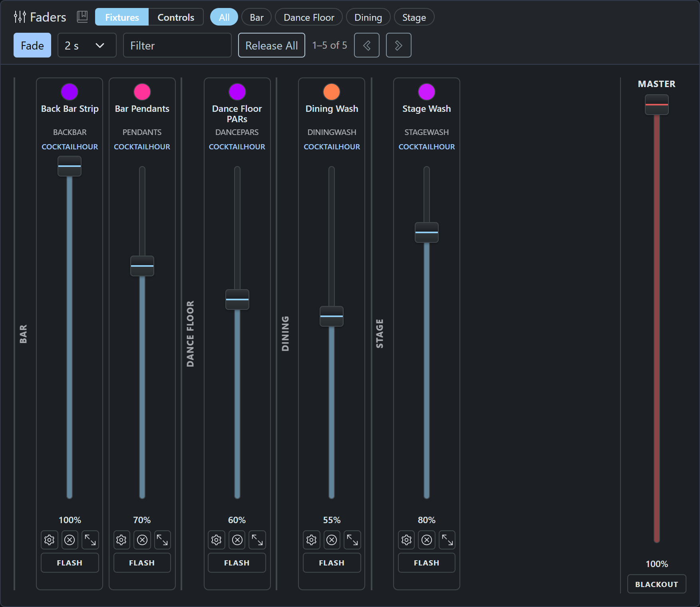Expand the Back Bar Strip fader
700x607 pixels.
coord(90,540)
